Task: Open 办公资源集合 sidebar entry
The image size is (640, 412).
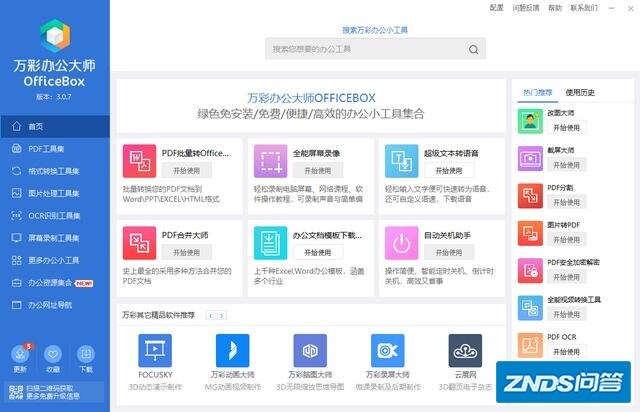Action: click(55, 283)
